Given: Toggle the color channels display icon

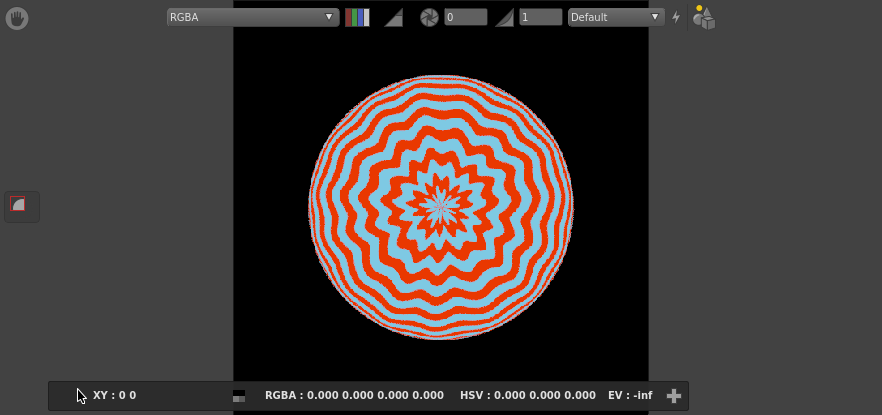Looking at the screenshot, I should (x=357, y=17).
